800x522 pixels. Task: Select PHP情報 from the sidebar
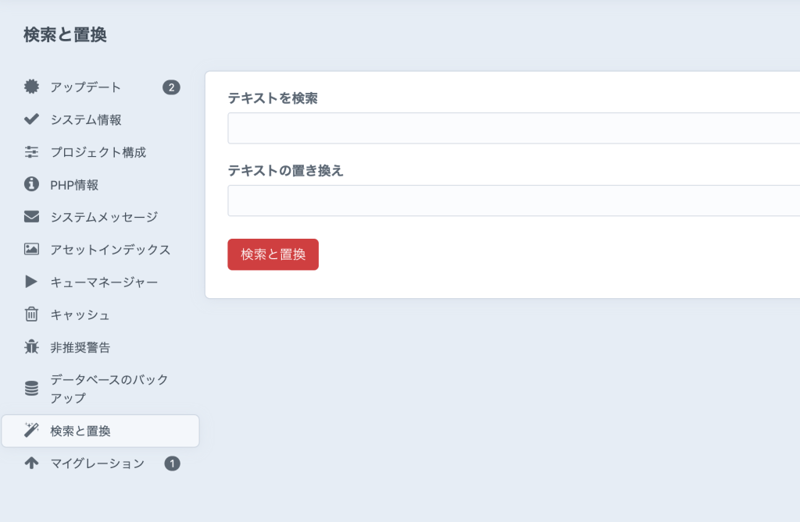74,185
